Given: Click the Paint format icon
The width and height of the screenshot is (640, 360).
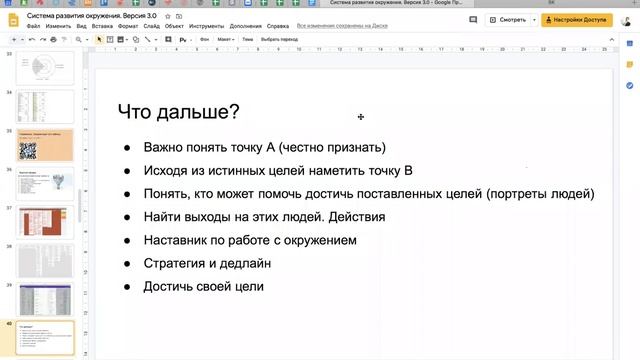Looking at the screenshot, I should tap(64, 40).
